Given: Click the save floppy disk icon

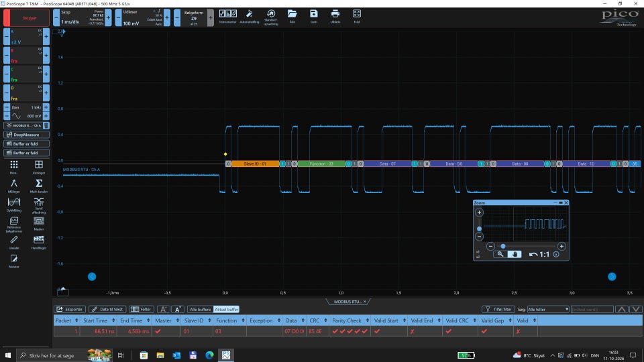Looking at the screenshot, I should [x=314, y=16].
